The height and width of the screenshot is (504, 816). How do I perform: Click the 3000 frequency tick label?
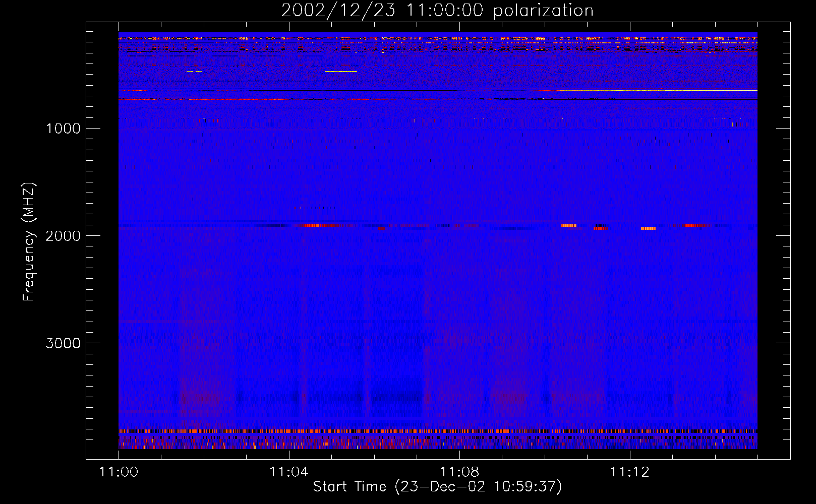[63, 343]
